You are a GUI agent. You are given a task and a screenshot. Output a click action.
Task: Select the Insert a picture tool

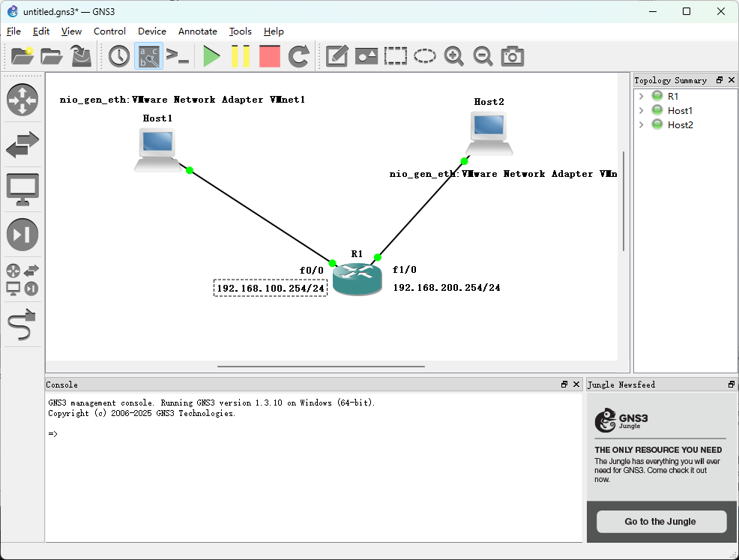point(367,56)
